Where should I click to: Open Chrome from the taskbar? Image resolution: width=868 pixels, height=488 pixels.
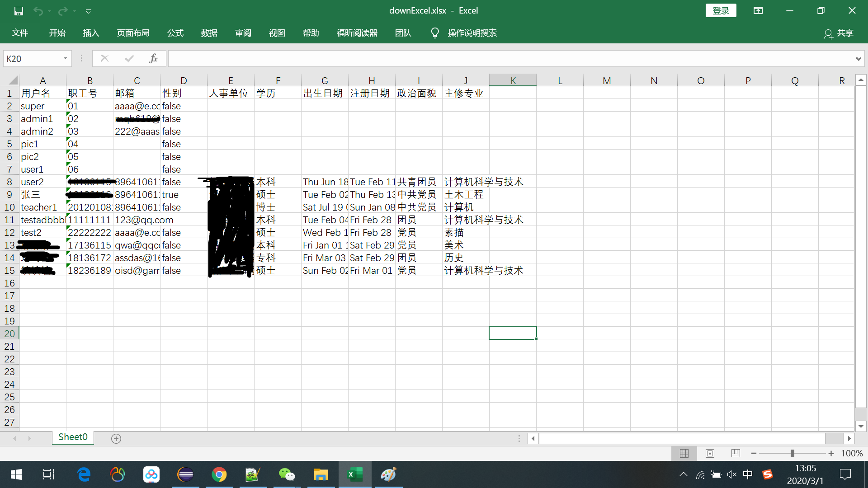click(219, 474)
